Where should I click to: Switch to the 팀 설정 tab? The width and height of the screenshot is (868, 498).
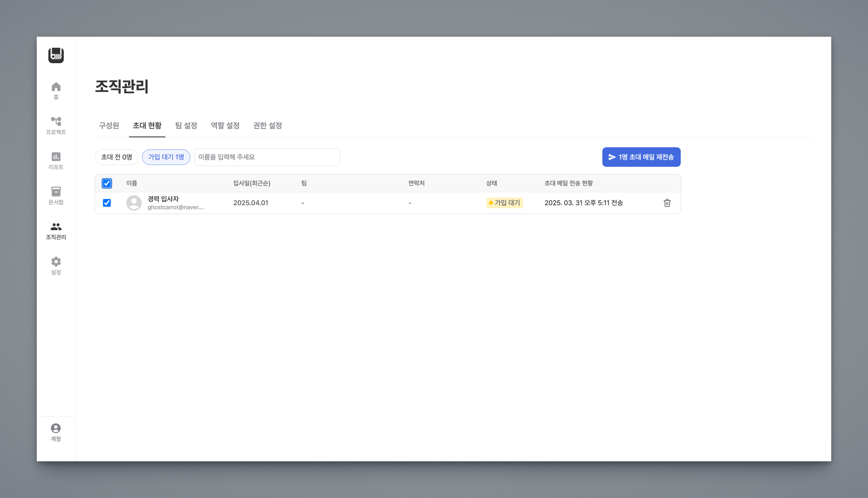[186, 126]
